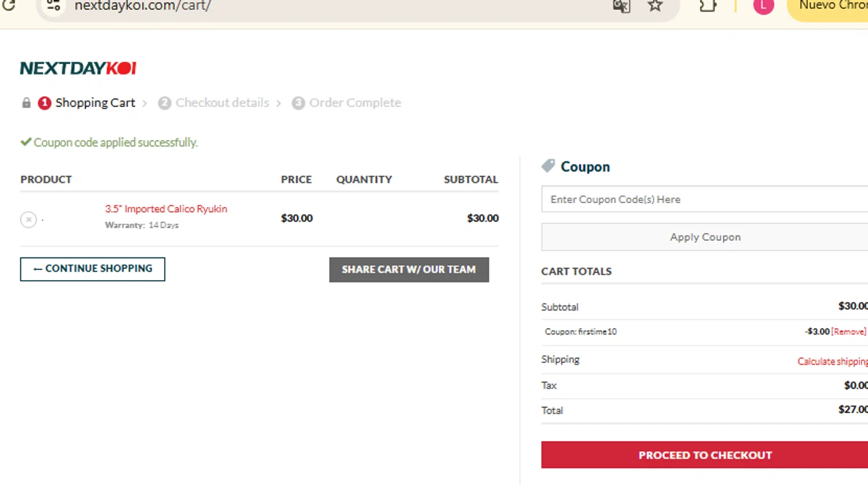The height and width of the screenshot is (485, 868).
Task: Open the 3.5" Imported Calico Ryukin product link
Action: [x=166, y=209]
